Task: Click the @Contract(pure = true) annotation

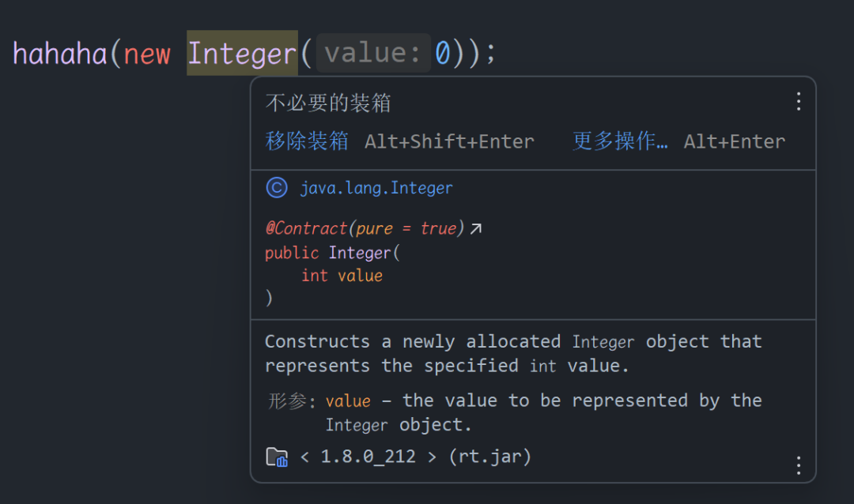Action: (365, 228)
